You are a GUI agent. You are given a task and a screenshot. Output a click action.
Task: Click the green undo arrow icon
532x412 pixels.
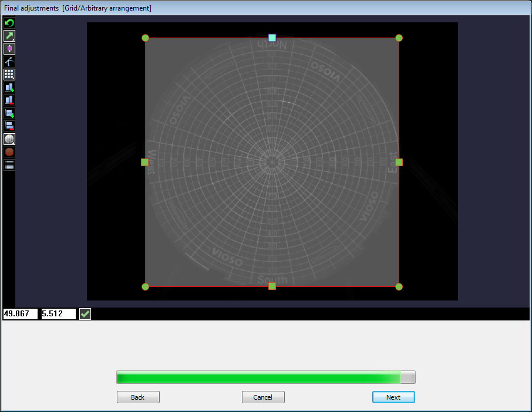pyautogui.click(x=9, y=23)
